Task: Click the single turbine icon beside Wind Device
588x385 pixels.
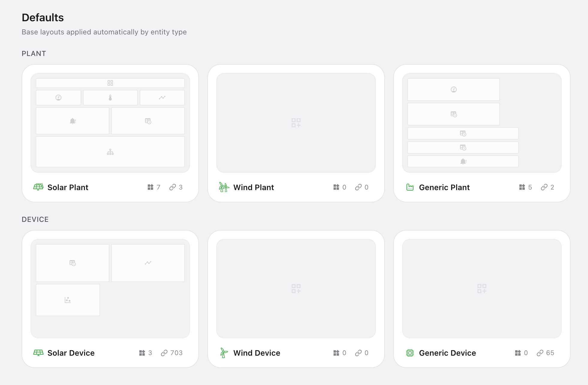Action: [x=224, y=353]
